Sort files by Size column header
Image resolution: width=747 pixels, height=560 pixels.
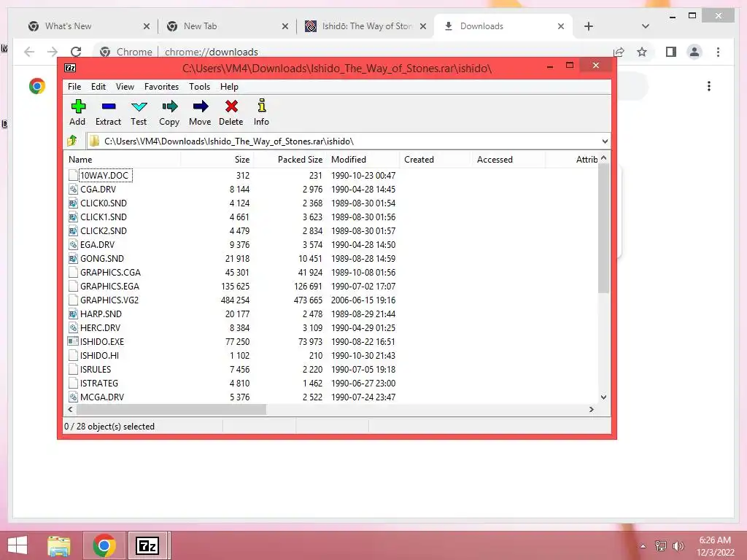point(217,160)
